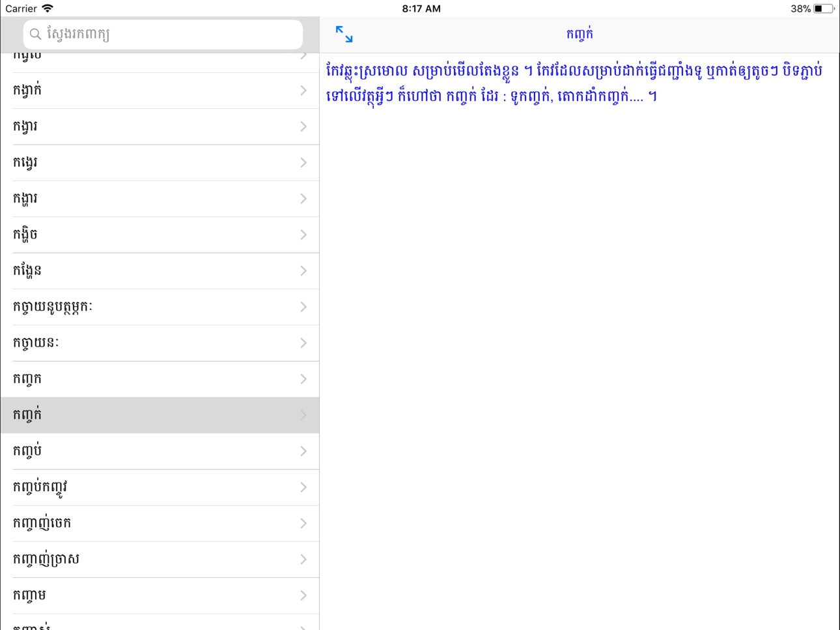Select the word កញ្ចាញ់ច្រាស
The width and height of the screenshot is (840, 630).
[160, 559]
